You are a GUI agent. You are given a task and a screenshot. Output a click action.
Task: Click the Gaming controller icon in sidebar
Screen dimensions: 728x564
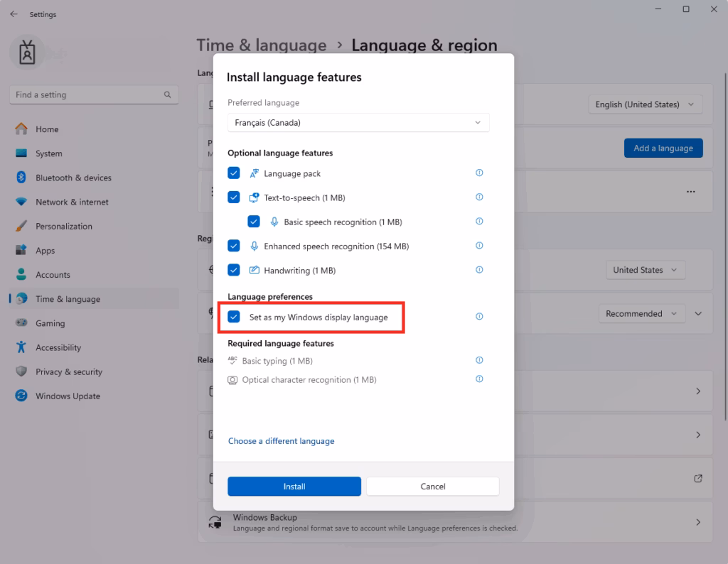(x=21, y=322)
